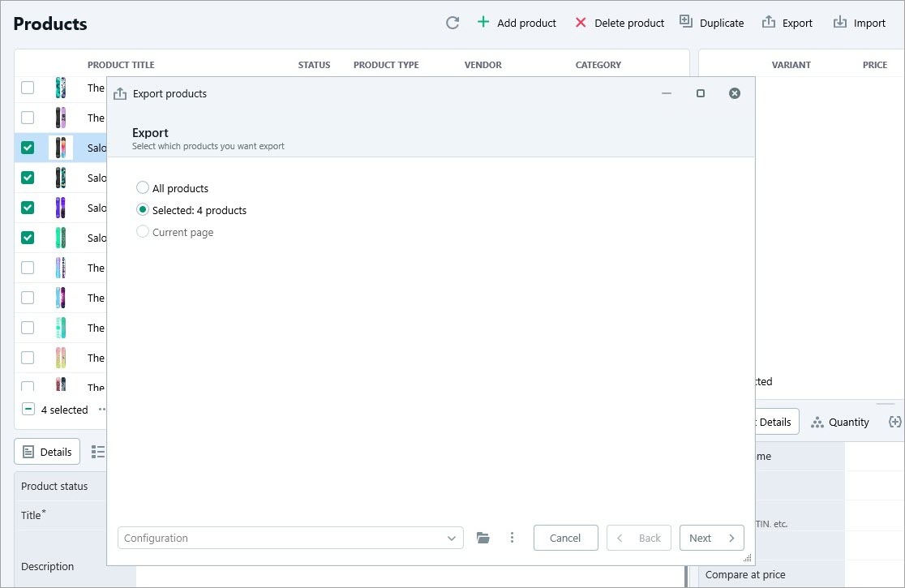Sort by VENDOR column header
Viewport: 905px width, 588px height.
[x=483, y=65]
